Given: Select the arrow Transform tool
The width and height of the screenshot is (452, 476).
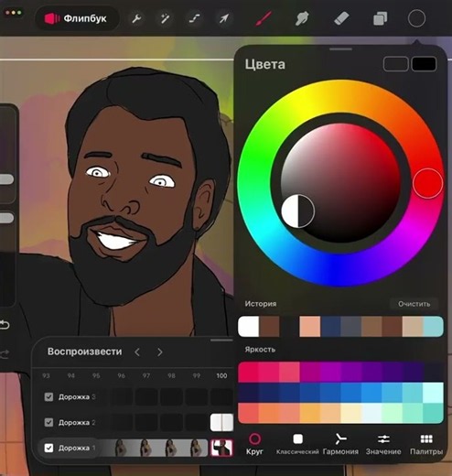Looking at the screenshot, I should coord(223,18).
